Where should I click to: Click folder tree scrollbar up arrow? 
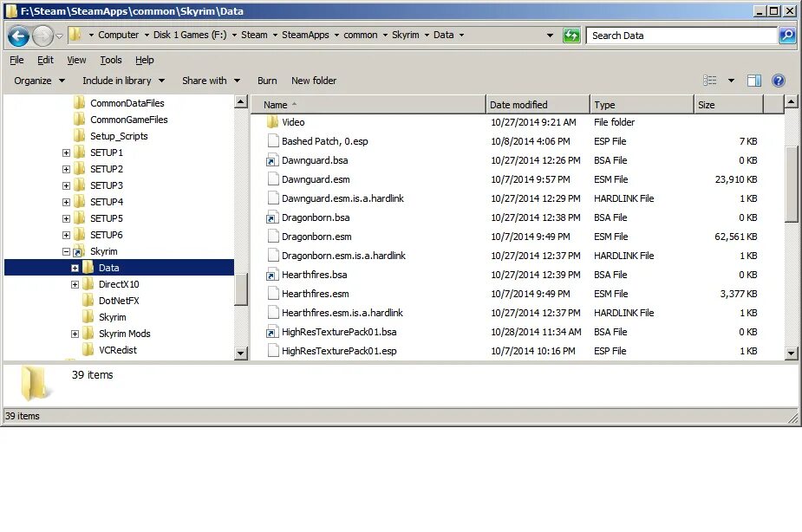click(x=241, y=101)
